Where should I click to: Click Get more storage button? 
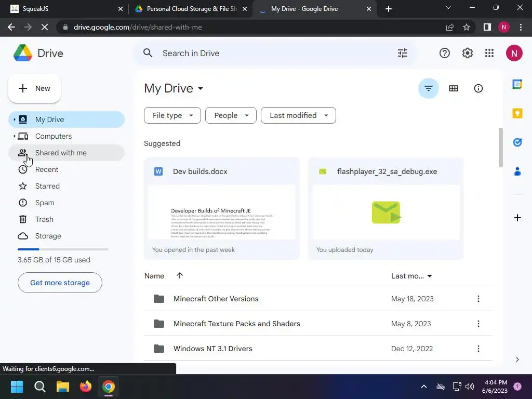pos(60,283)
